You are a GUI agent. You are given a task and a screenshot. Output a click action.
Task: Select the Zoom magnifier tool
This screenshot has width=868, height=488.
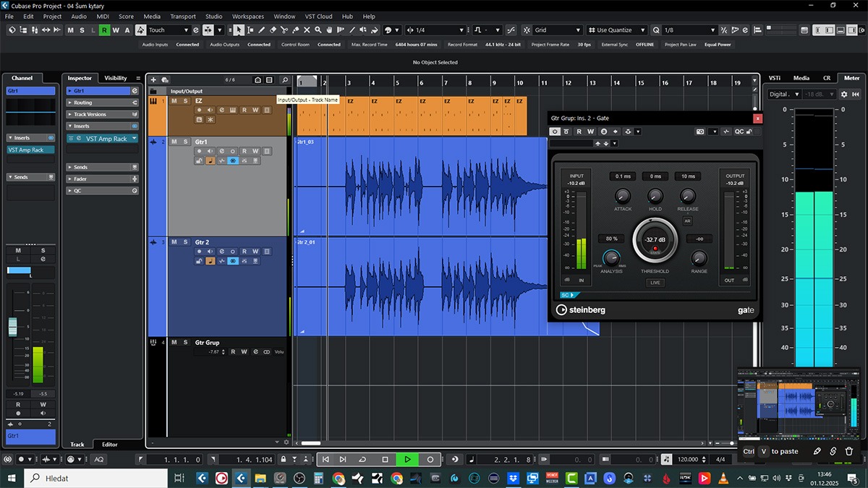[x=318, y=30]
